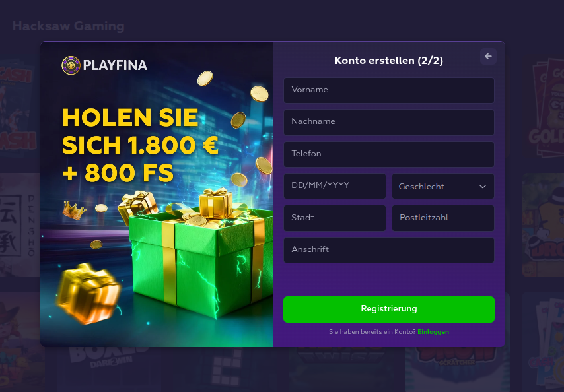Click the Postleitzahl input field

tap(442, 218)
